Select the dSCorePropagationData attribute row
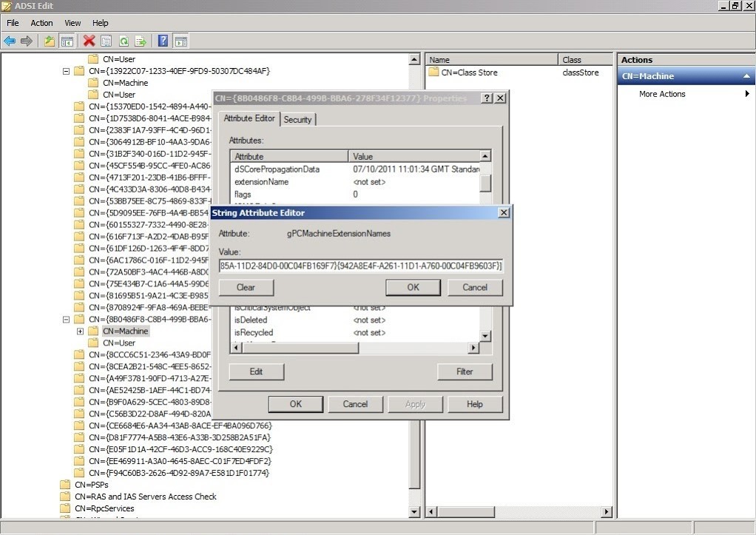Image resolution: width=756 pixels, height=535 pixels. coord(356,169)
